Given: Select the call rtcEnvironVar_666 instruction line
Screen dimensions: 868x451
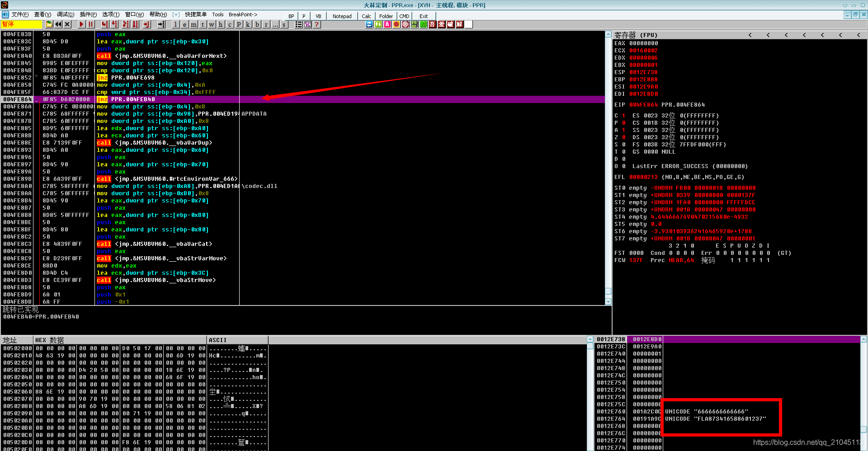Looking at the screenshot, I should (303, 179).
